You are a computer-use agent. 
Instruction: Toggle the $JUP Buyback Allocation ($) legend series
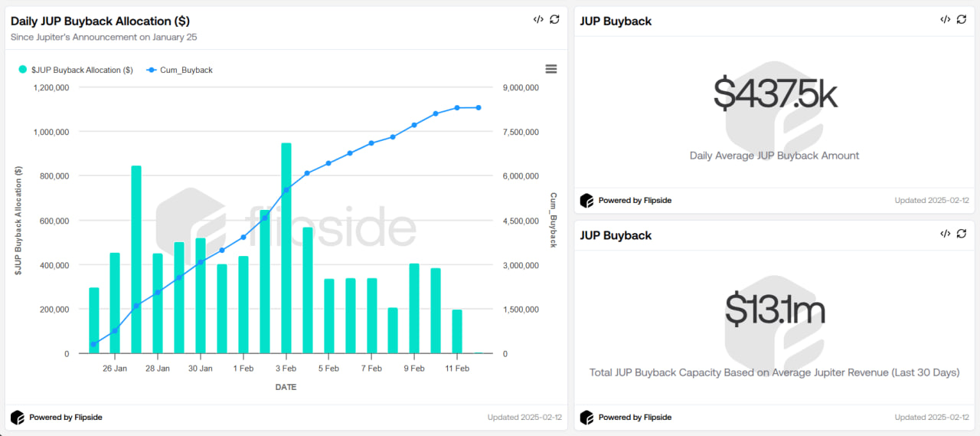82,70
